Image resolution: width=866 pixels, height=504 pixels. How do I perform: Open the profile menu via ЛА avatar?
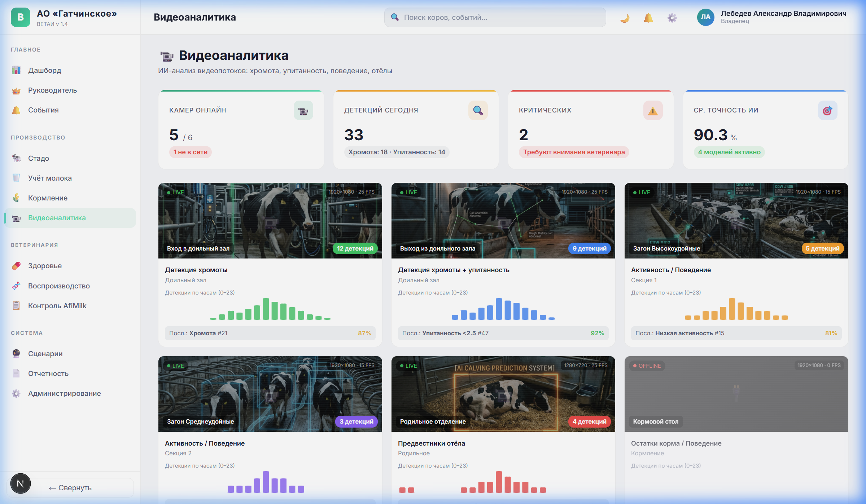[x=706, y=17]
